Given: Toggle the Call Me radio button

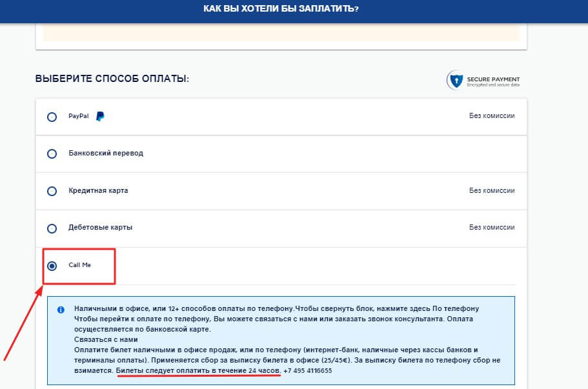Looking at the screenshot, I should (x=52, y=265).
